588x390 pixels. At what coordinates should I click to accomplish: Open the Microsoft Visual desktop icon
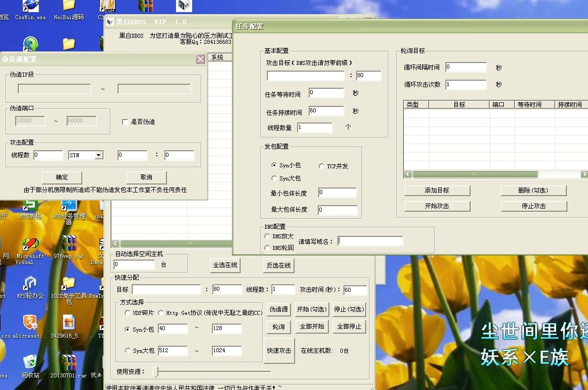click(30, 251)
